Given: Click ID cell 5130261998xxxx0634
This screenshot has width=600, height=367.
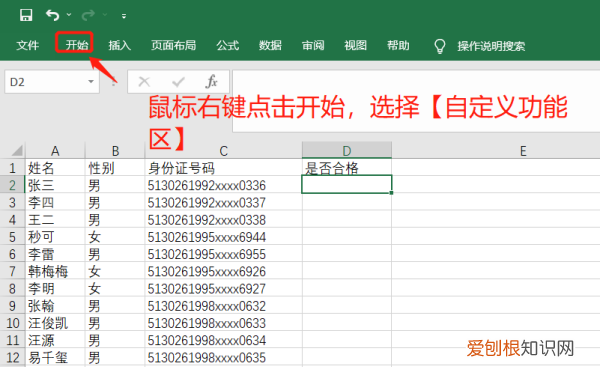Looking at the screenshot, I should coord(223,340).
